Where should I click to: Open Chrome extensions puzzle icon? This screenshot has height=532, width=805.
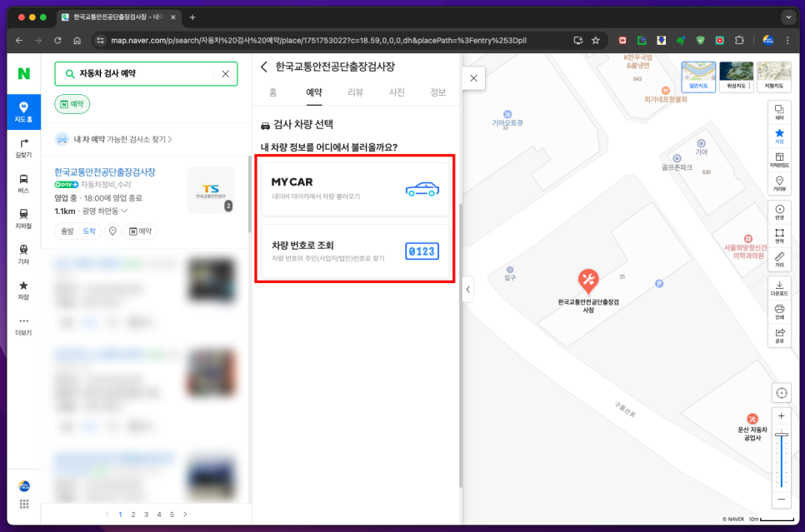click(739, 40)
